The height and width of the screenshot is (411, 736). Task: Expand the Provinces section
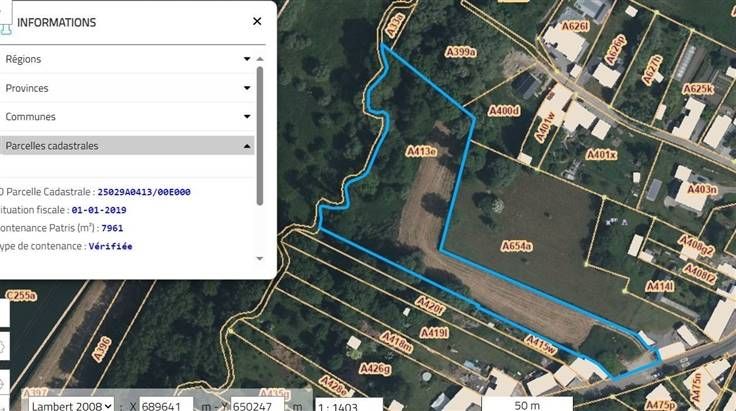pyautogui.click(x=127, y=88)
